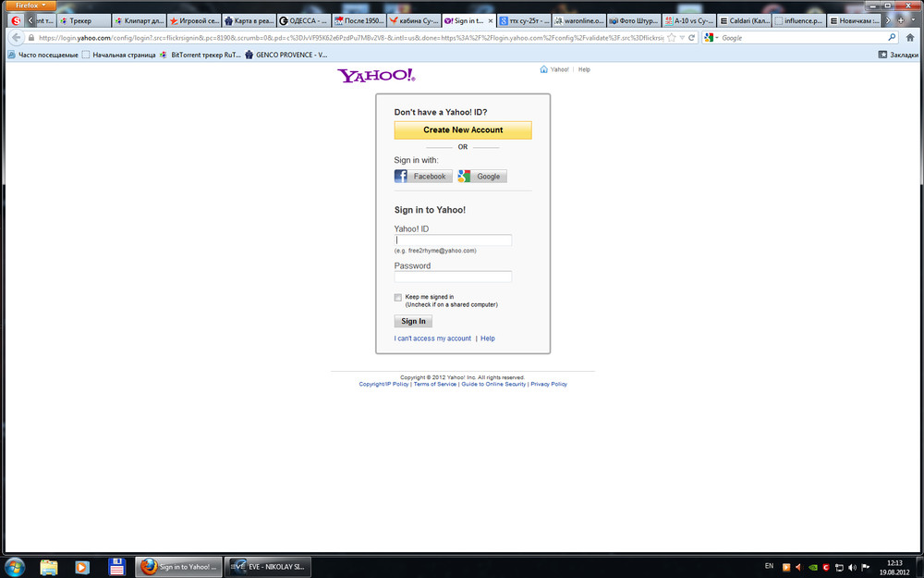Focus the Password field
Image resolution: width=924 pixels, height=578 pixels.
(x=453, y=277)
